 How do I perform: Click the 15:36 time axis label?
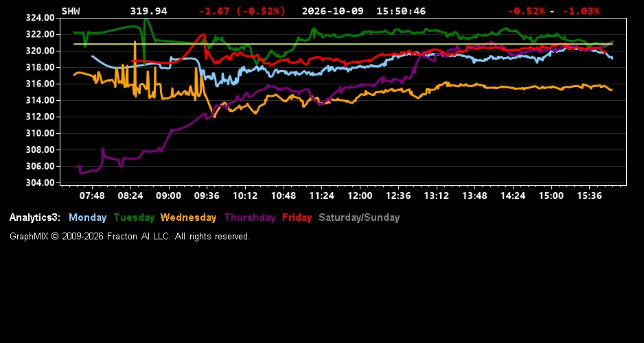tap(589, 196)
